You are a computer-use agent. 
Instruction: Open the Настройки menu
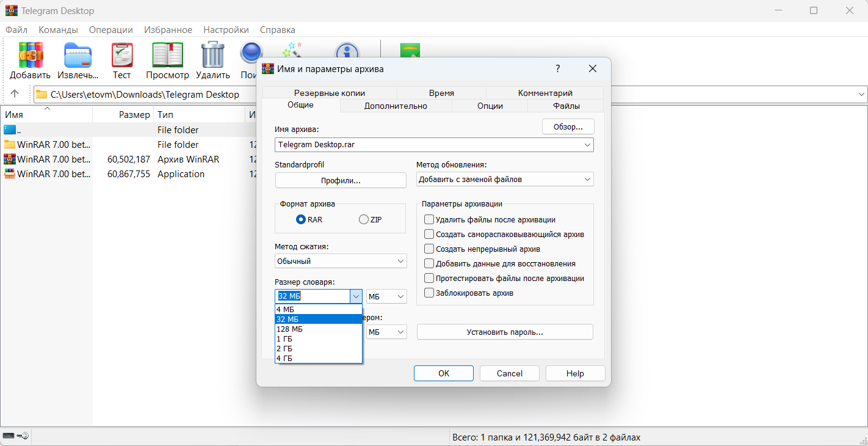[226, 29]
